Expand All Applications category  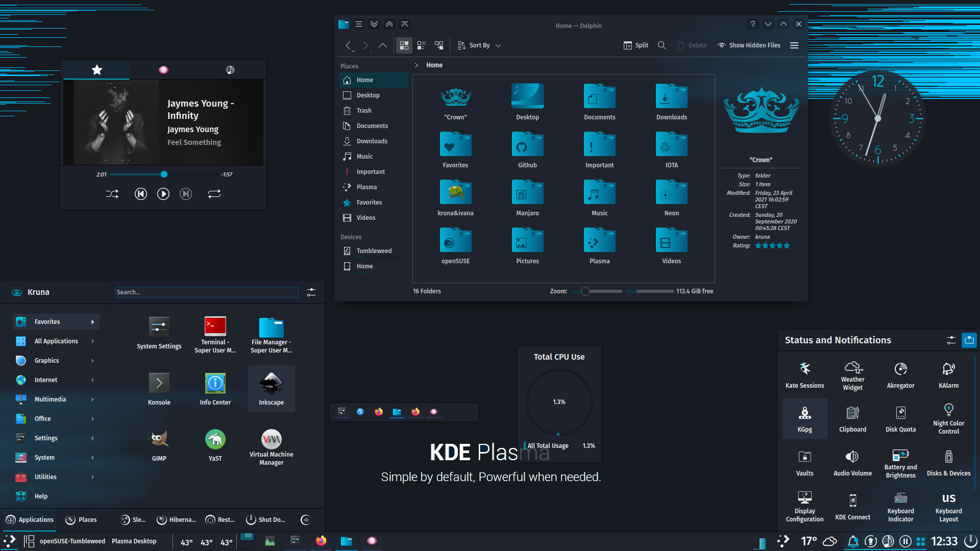coord(56,341)
